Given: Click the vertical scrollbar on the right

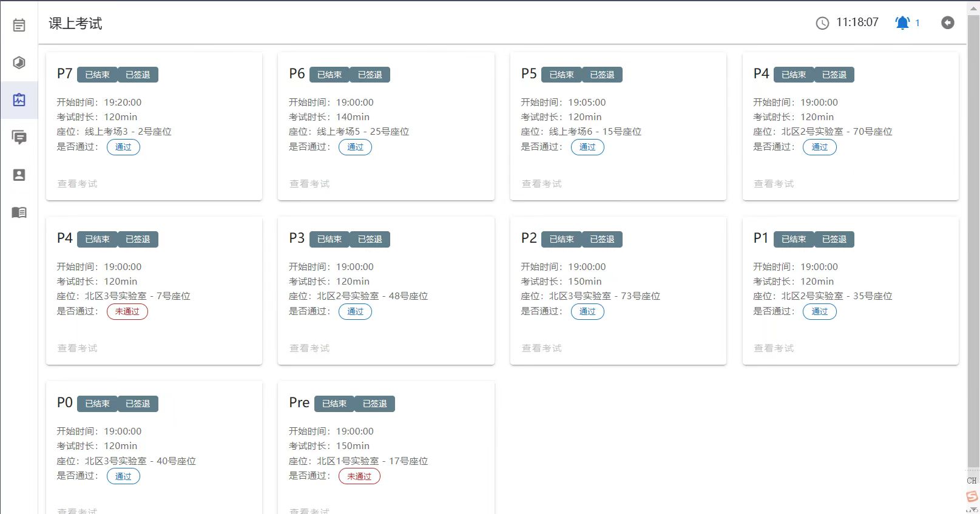Looking at the screenshot, I should click(x=973, y=243).
